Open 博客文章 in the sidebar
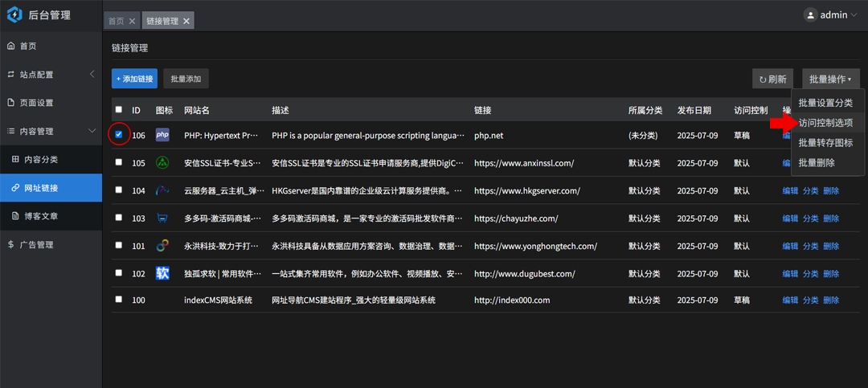Screen dimensions: 868x388 [x=40, y=216]
